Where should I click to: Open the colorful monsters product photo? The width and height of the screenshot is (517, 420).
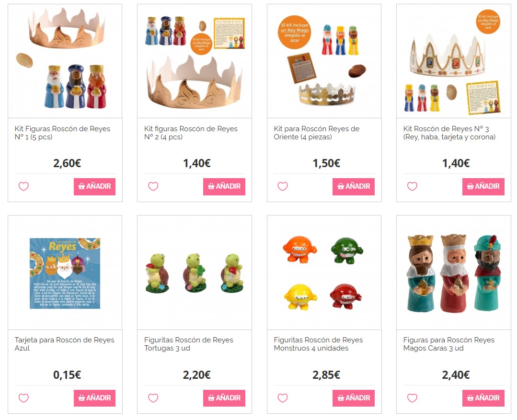pos(324,272)
